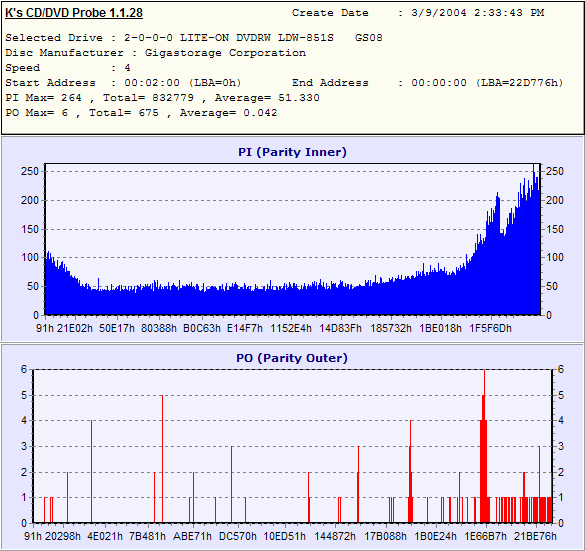Click the PO (Parity Outer) chart title
This screenshot has height=551, width=585.
pyautogui.click(x=292, y=358)
